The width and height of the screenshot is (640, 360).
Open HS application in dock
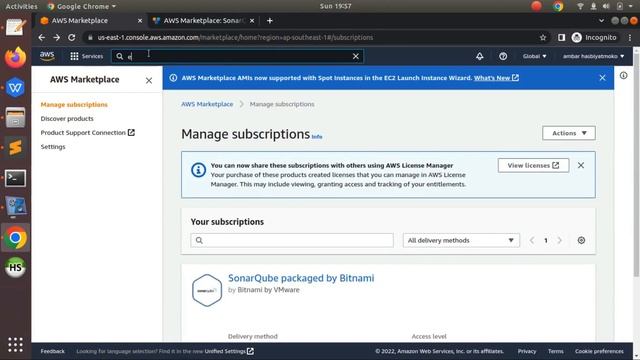[15, 267]
